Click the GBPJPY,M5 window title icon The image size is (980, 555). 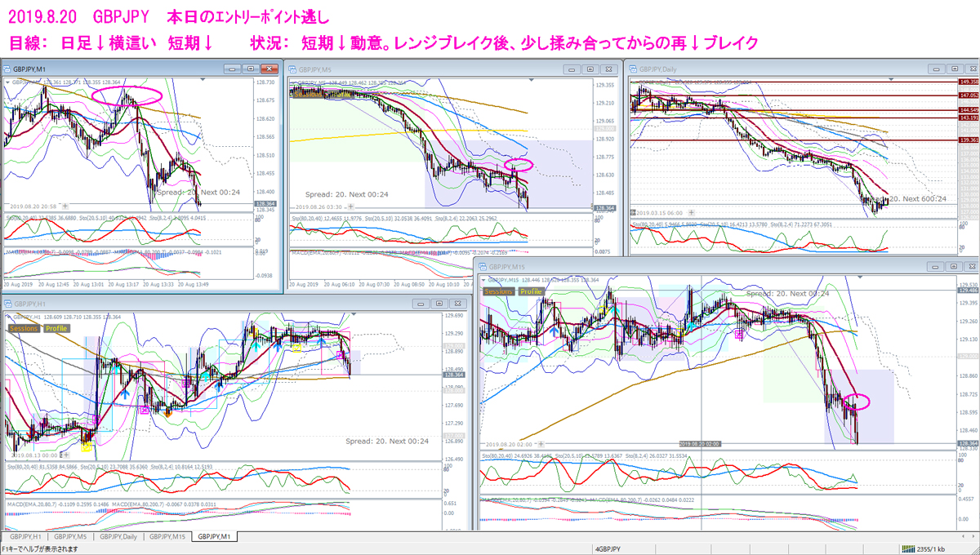click(292, 69)
